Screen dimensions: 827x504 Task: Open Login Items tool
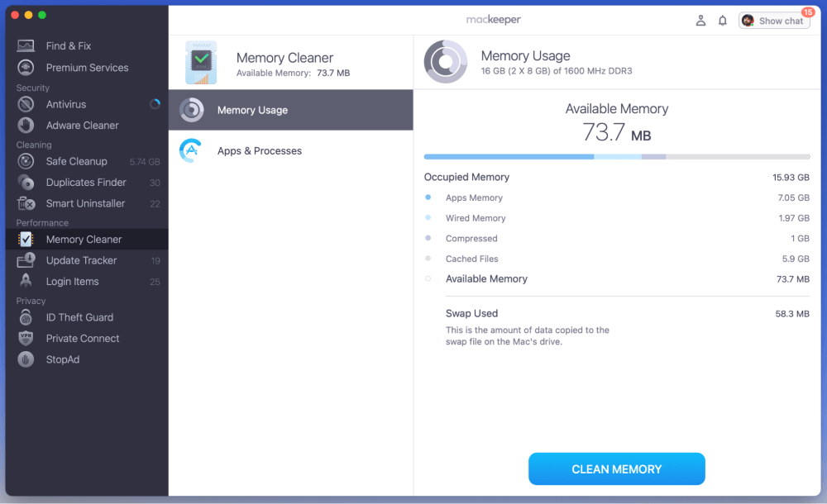(x=87, y=282)
